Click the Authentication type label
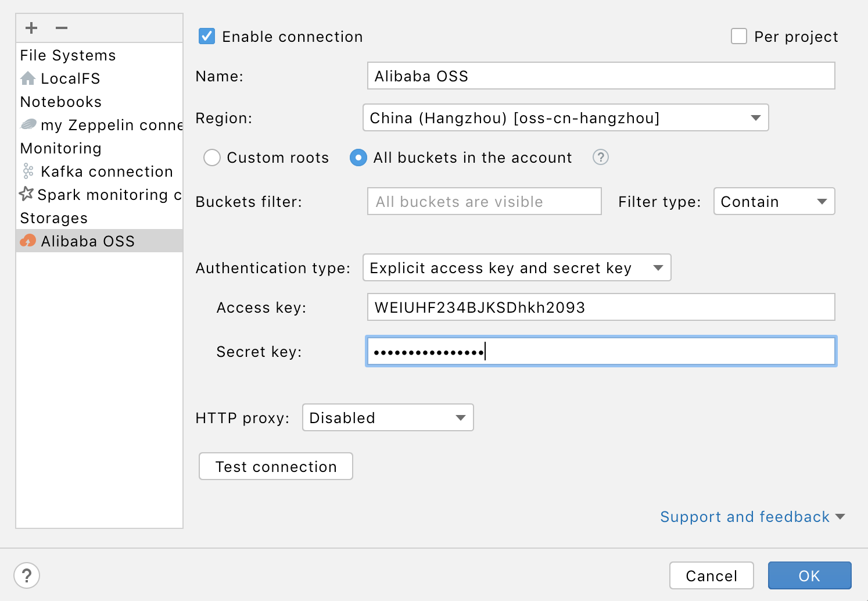This screenshot has height=601, width=868. [273, 268]
